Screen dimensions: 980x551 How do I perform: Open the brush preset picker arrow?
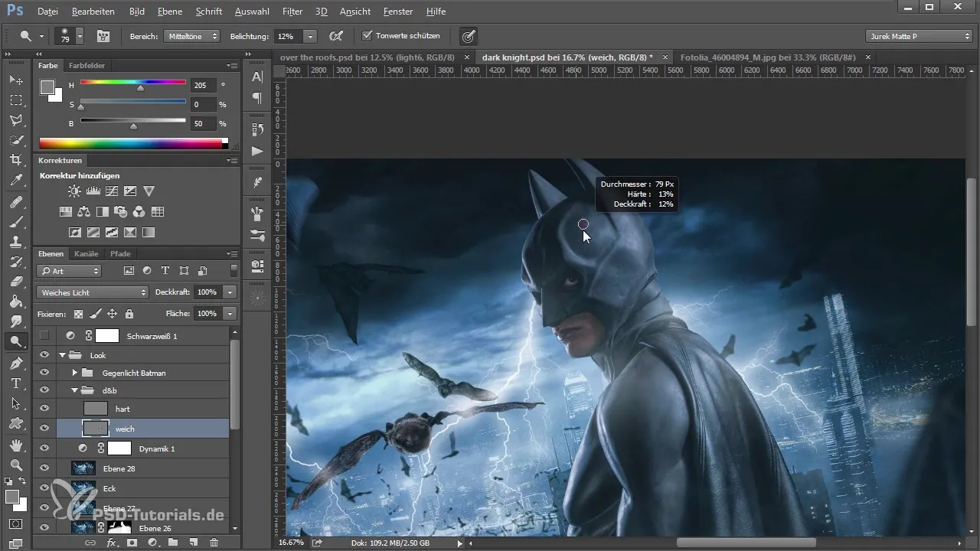click(x=80, y=36)
